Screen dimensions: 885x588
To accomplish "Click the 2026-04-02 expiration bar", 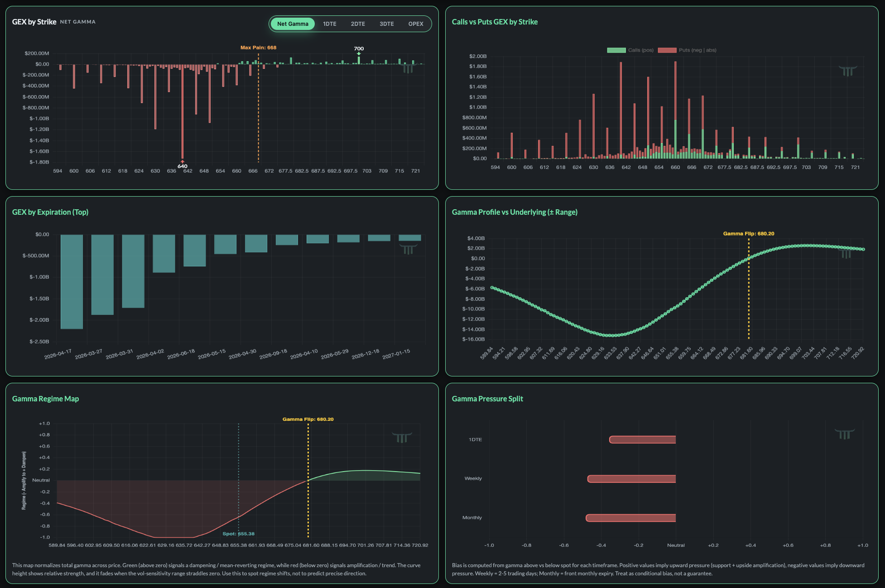I will (164, 254).
